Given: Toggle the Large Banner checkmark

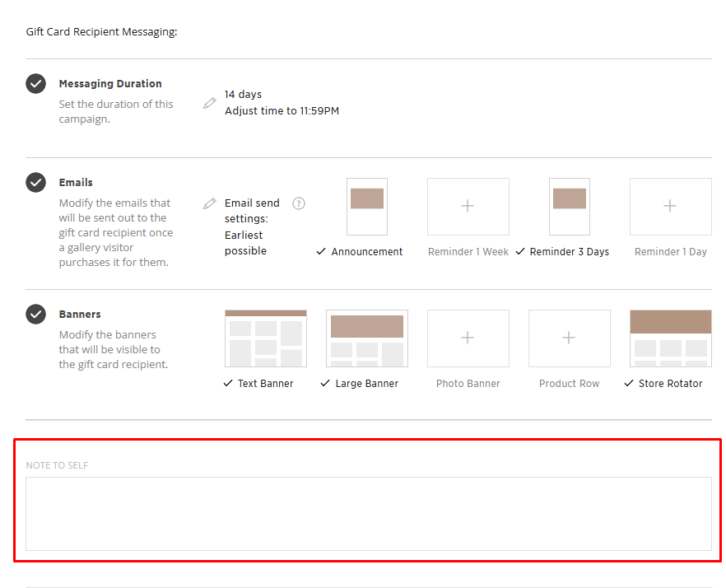Looking at the screenshot, I should (326, 384).
